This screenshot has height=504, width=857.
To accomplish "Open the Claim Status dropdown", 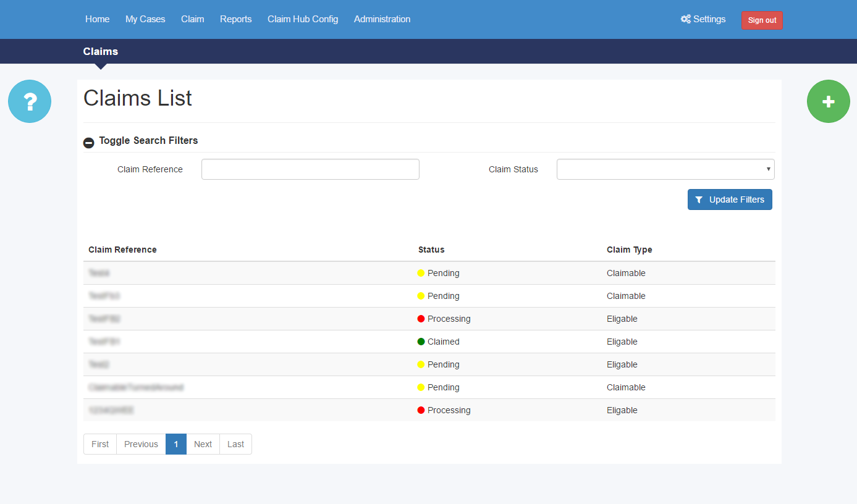I will (665, 169).
